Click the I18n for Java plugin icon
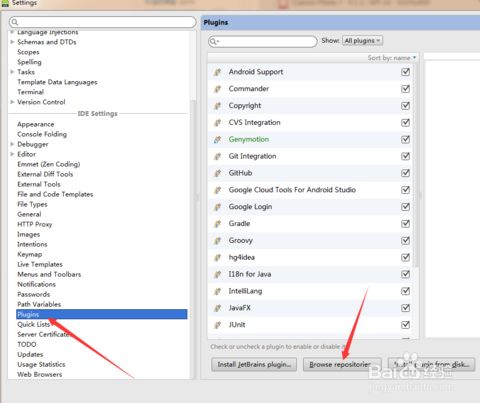The image size is (480, 403). point(218,274)
